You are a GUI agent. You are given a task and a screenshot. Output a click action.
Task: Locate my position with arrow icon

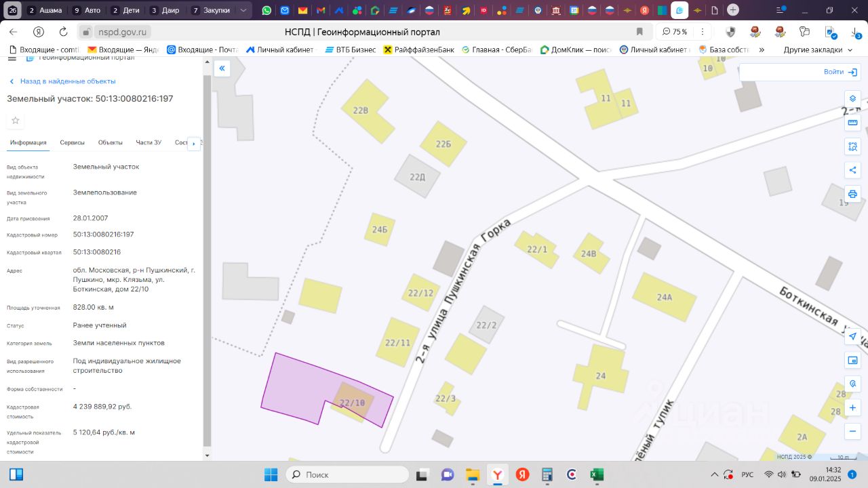pyautogui.click(x=853, y=336)
